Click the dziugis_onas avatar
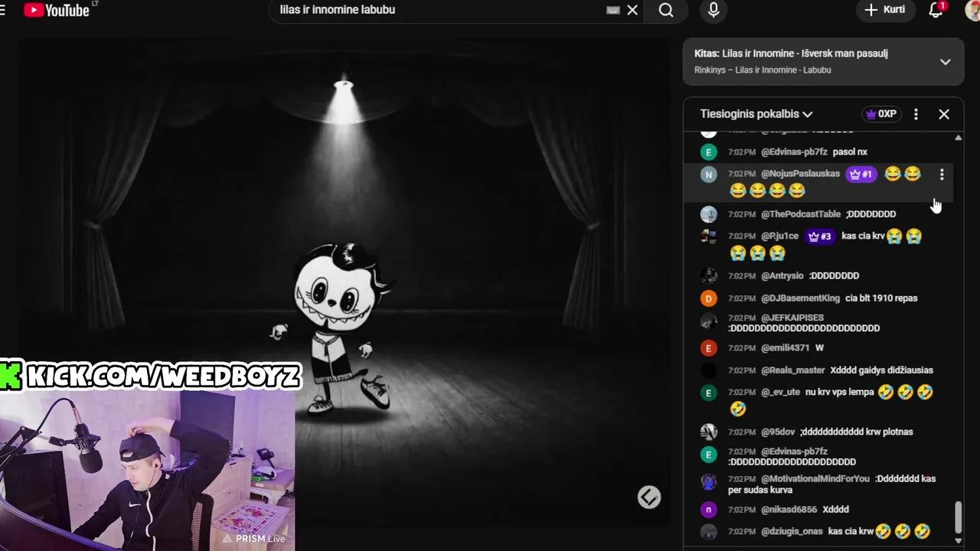980x551 pixels. (x=708, y=531)
